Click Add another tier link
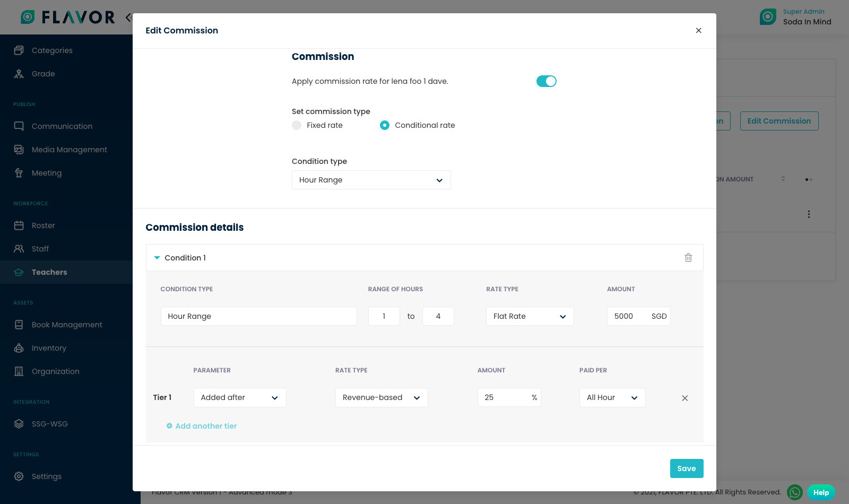Image resolution: width=849 pixels, height=504 pixels. 206,426
